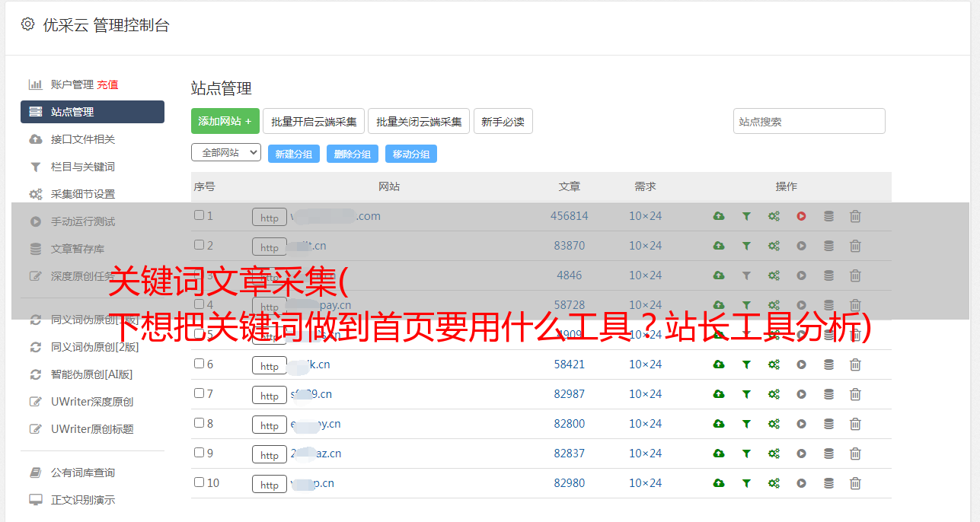Open 栏目与关键词 sidebar entry
Viewport: 980px width, 522px height.
(83, 167)
